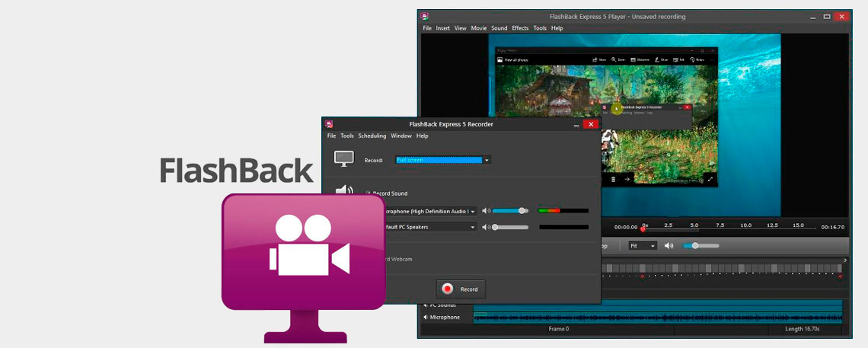
Task: Click FlashBack app icon in Recorder title bar
Action: (329, 124)
